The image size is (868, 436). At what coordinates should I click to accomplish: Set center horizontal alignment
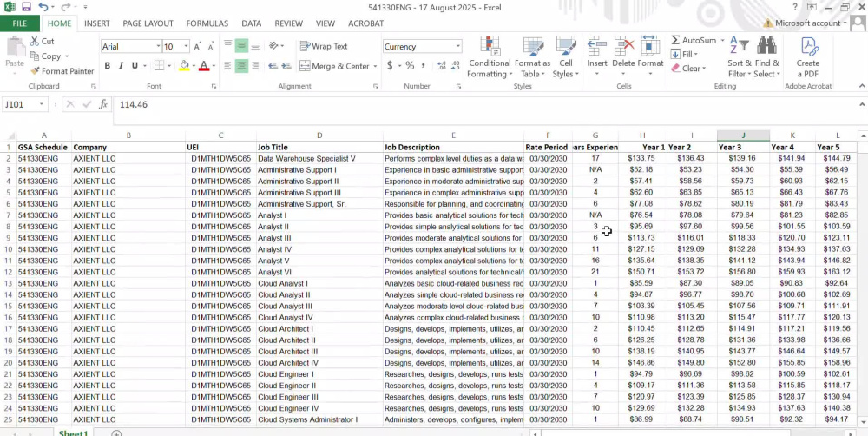click(x=241, y=66)
